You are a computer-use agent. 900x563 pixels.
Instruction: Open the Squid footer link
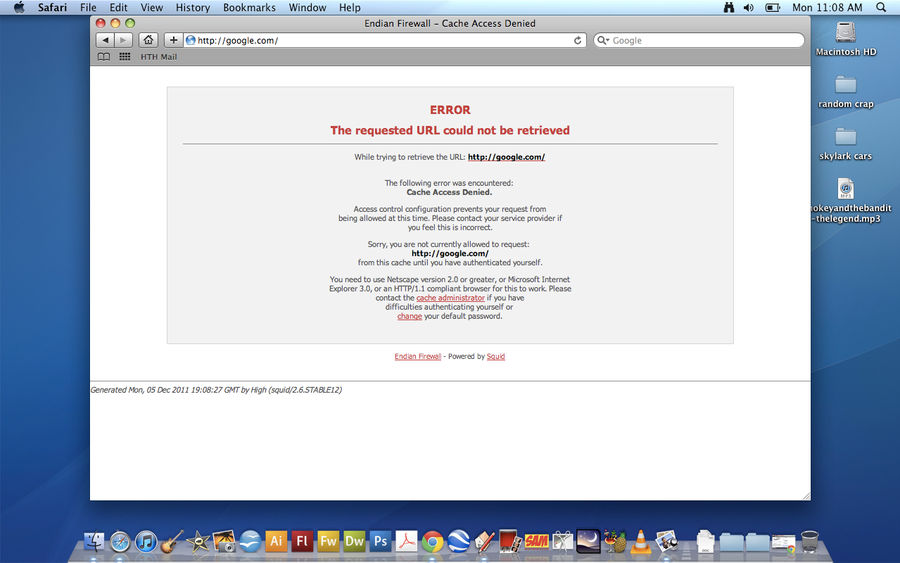tap(496, 356)
